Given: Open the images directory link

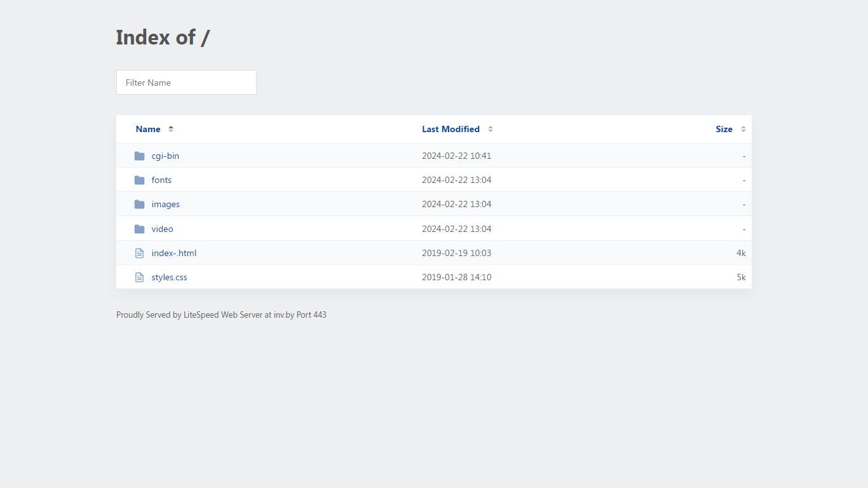Looking at the screenshot, I should pos(166,204).
